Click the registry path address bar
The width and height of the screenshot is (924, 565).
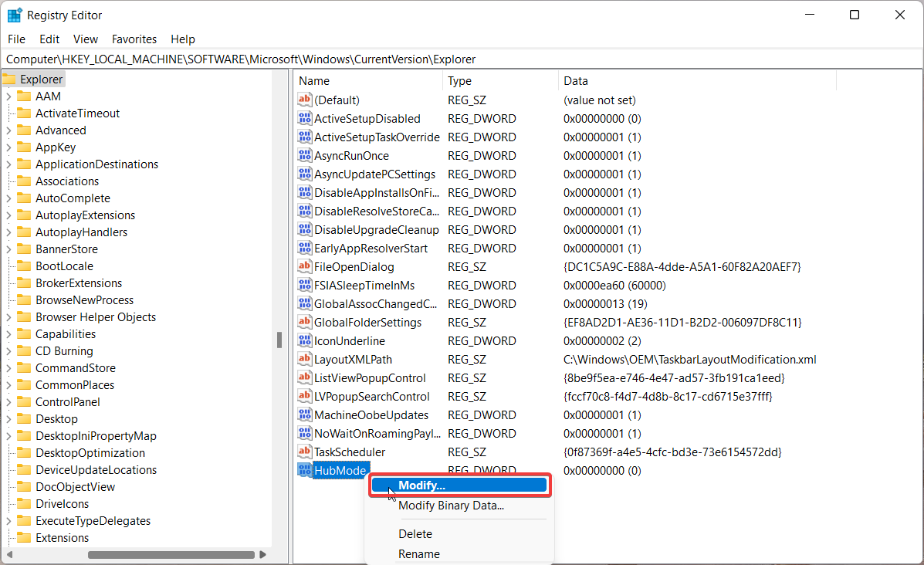(462, 59)
